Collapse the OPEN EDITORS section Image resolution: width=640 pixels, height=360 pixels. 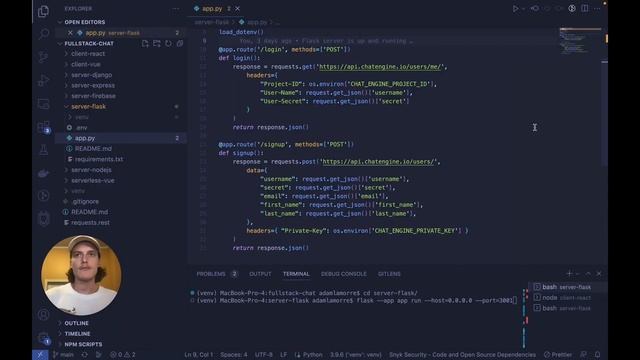84,22
